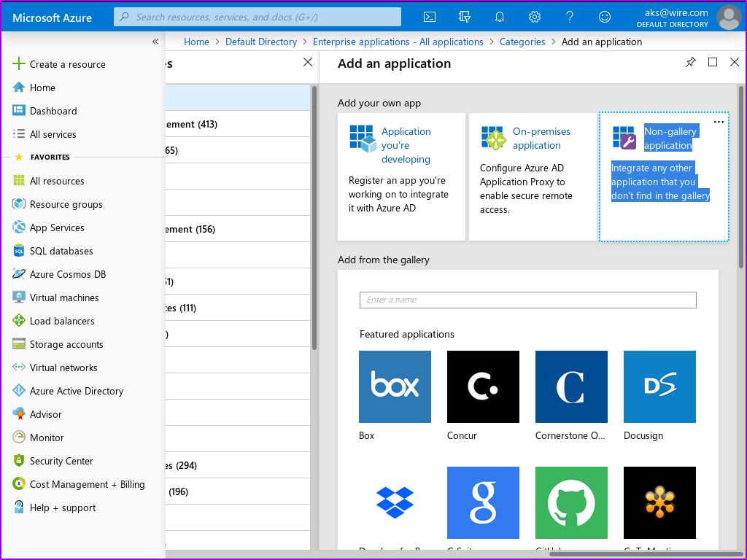This screenshot has width=747, height=560.
Task: Choose the GitHub gallery app tile
Action: point(571,502)
